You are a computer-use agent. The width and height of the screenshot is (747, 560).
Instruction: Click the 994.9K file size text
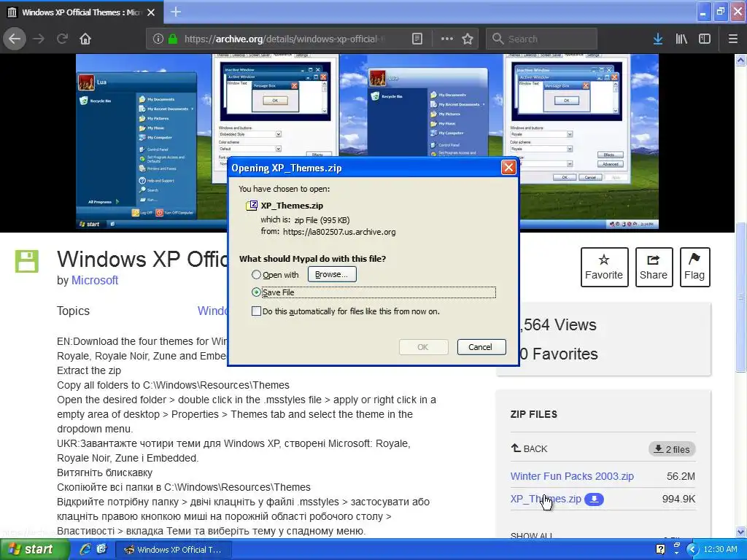[678, 499]
